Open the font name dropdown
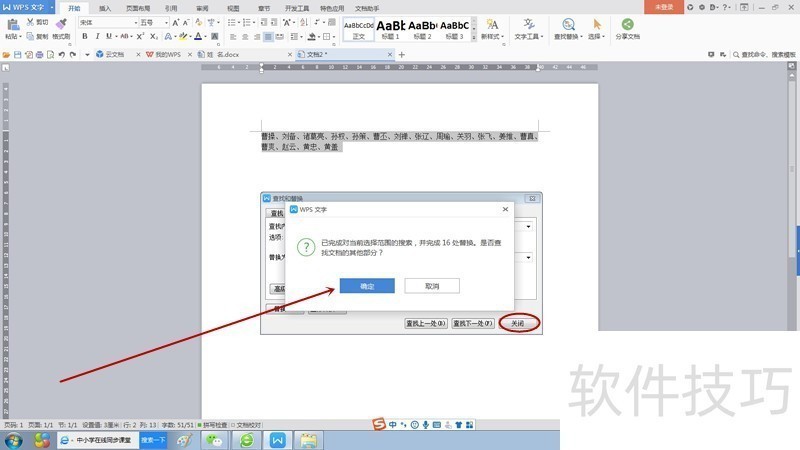The width and height of the screenshot is (800, 450). coord(136,22)
